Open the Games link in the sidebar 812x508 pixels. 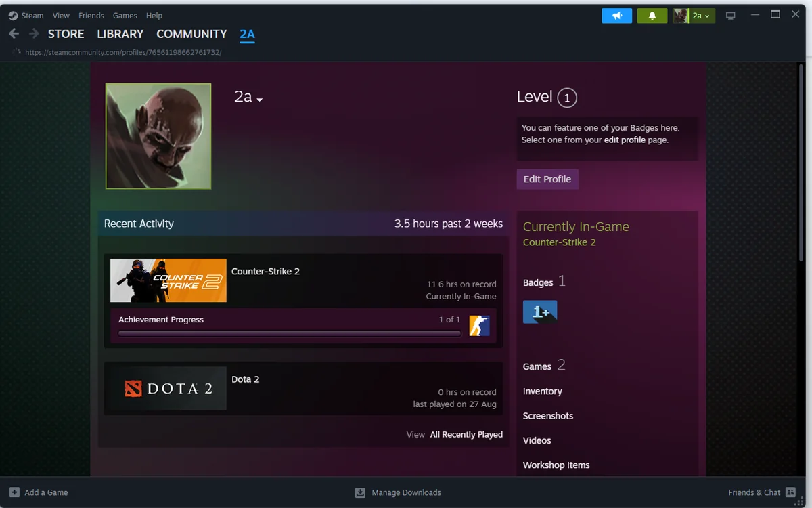537,366
